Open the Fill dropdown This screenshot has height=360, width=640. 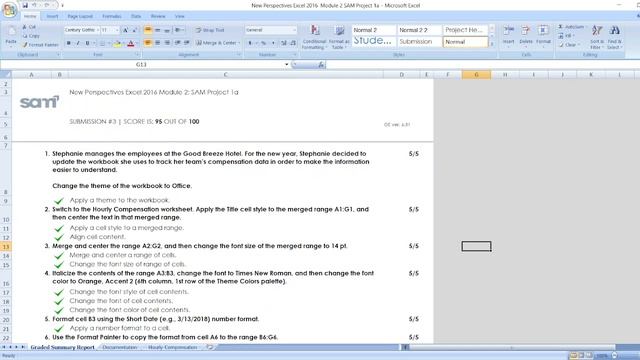567,36
